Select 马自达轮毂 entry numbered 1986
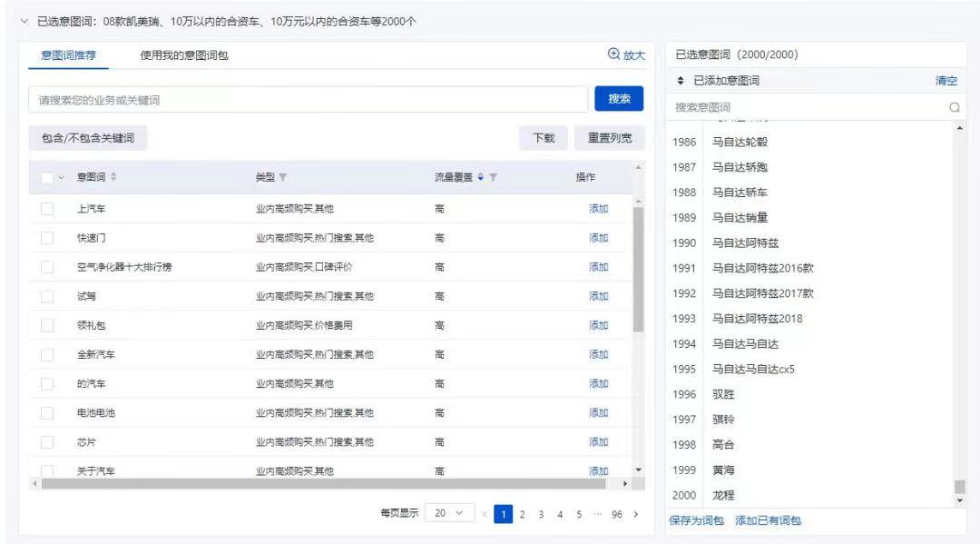The width and height of the screenshot is (980, 544). click(x=740, y=142)
